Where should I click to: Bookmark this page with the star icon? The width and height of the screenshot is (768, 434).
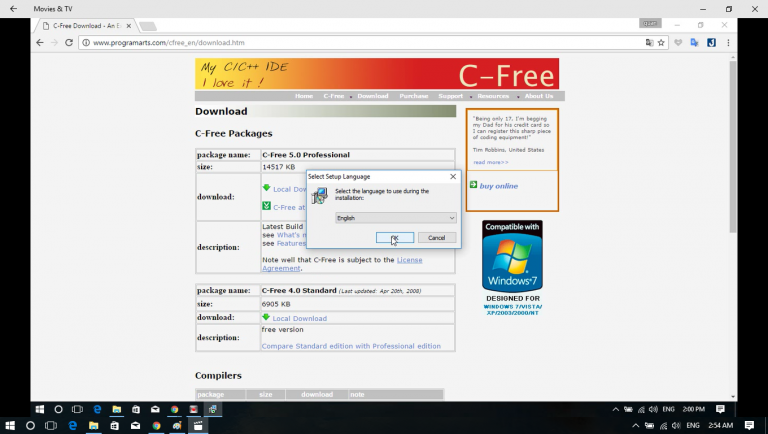click(661, 43)
